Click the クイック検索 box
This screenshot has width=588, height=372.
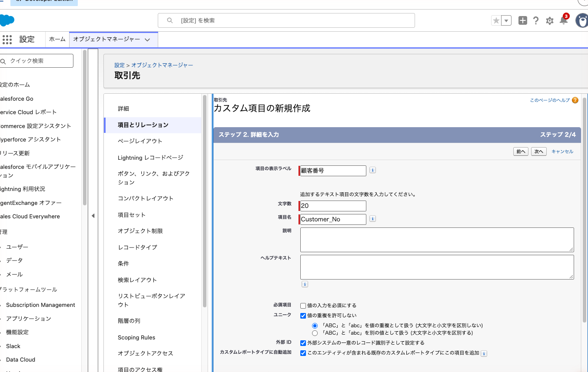(37, 61)
